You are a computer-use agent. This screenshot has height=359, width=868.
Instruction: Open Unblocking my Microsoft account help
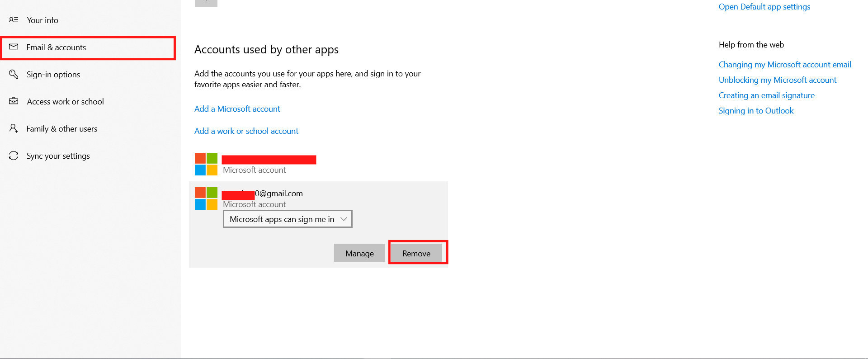778,80
